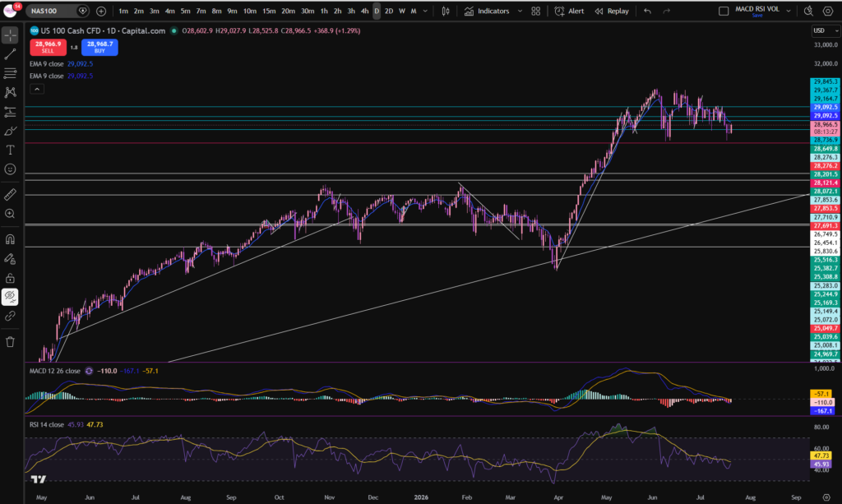Open the forecasting and measurement tools

point(10,112)
